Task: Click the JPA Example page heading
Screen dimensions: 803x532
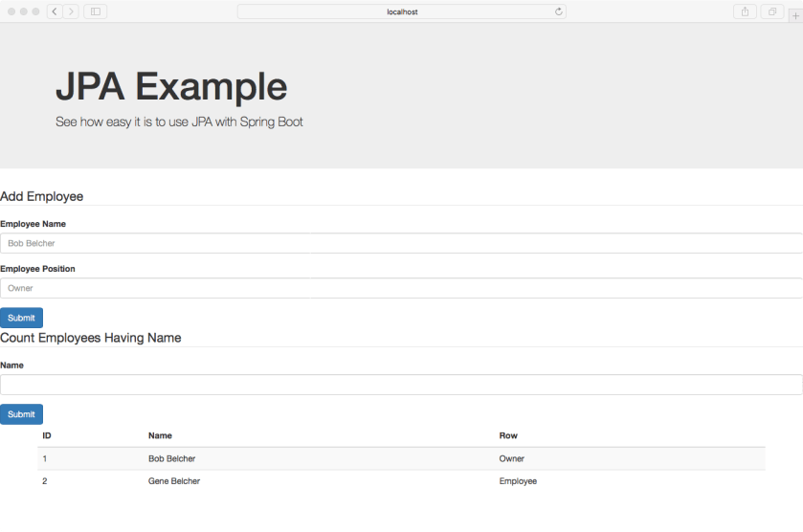Action: pos(171,87)
